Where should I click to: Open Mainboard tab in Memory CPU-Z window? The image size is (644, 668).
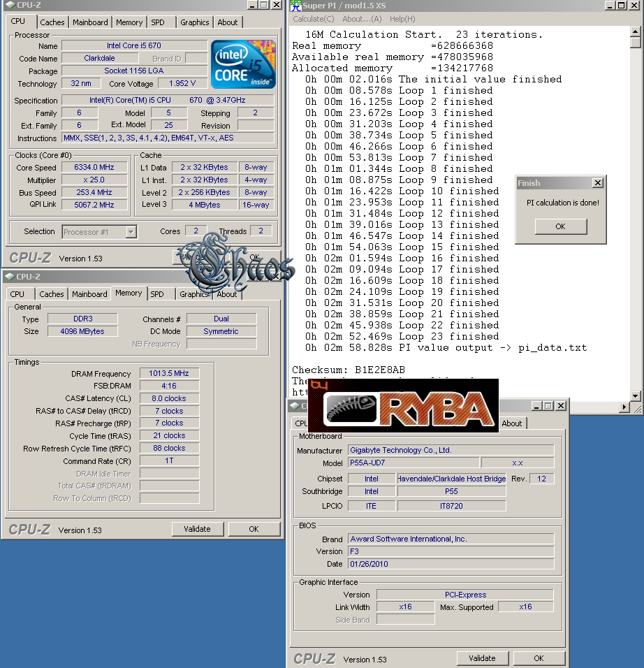[89, 294]
